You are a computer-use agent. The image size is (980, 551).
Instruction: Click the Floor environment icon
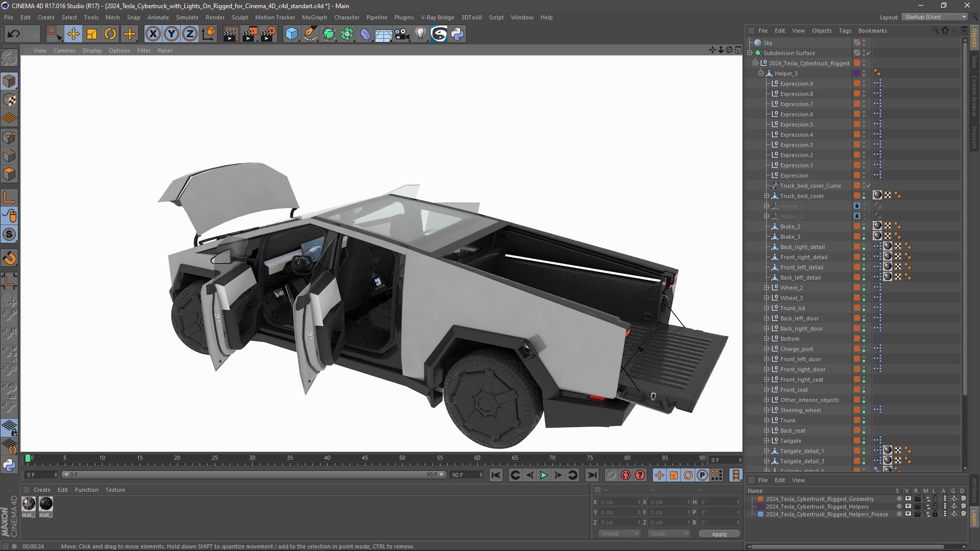(x=384, y=34)
